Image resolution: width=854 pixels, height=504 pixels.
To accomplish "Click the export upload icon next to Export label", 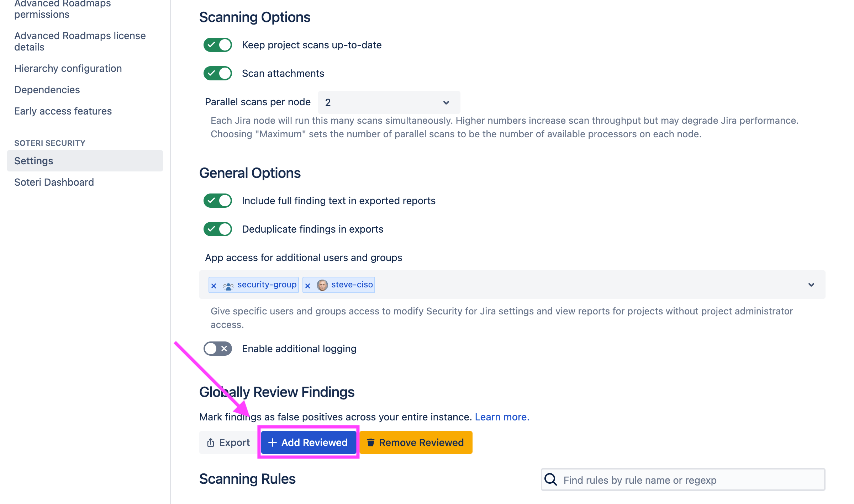I will (x=211, y=442).
